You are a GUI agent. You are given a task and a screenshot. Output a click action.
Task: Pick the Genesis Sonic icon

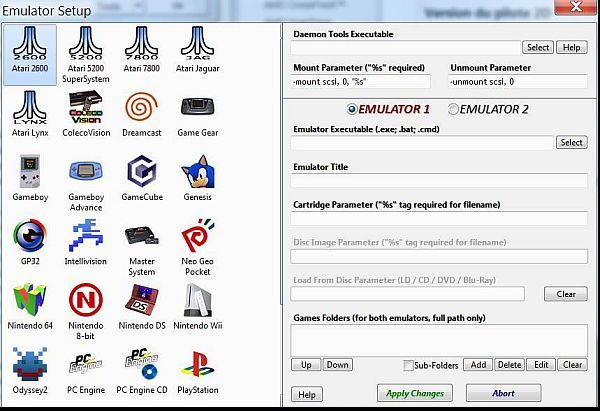click(198, 171)
